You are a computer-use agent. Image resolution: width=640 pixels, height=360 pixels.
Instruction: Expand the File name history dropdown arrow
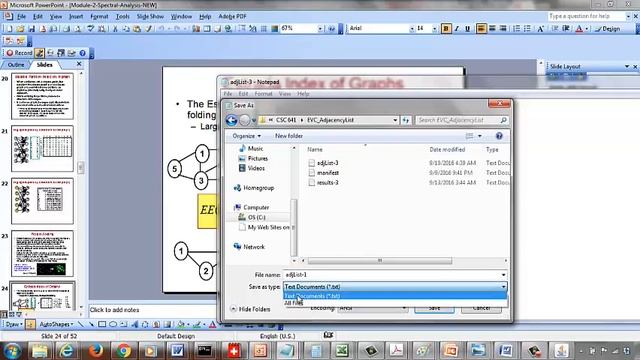[x=503, y=275]
